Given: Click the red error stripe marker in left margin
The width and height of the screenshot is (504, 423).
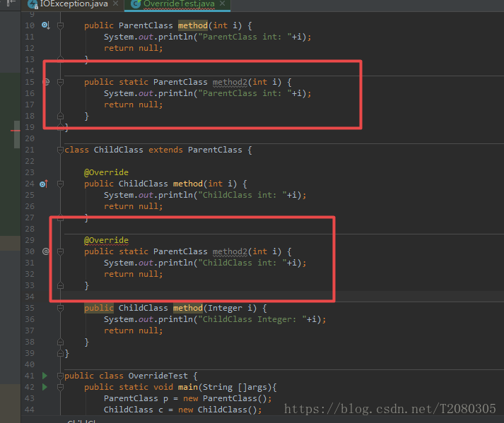Looking at the screenshot, I should coord(15,131).
